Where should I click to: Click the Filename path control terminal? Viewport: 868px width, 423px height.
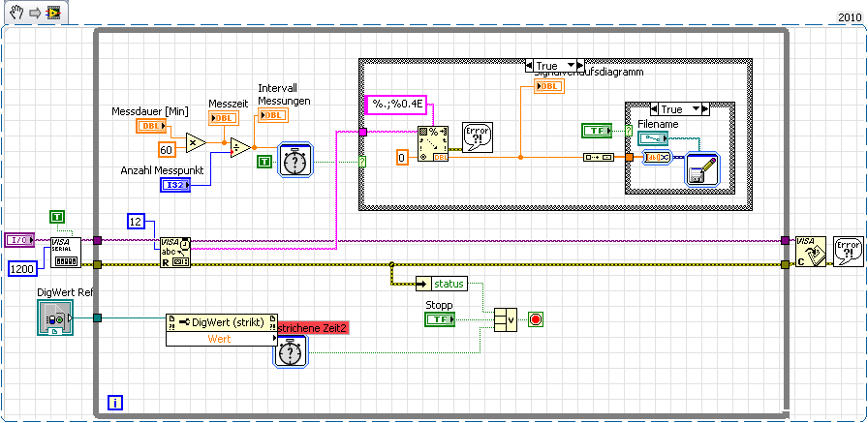[653, 138]
